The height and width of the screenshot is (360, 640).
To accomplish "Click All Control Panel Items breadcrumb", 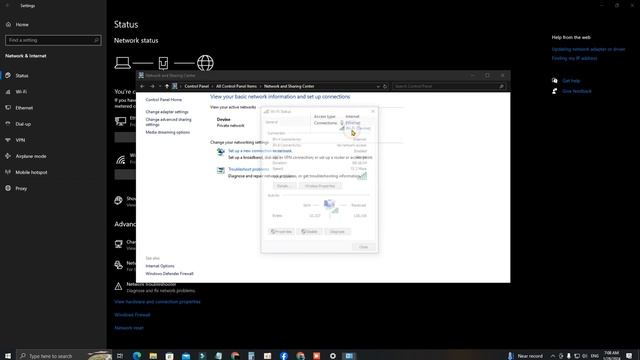I will coord(236,86).
